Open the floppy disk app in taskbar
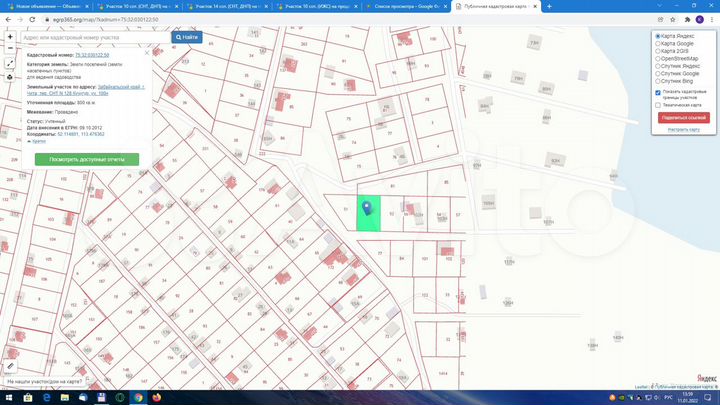 (101, 397)
